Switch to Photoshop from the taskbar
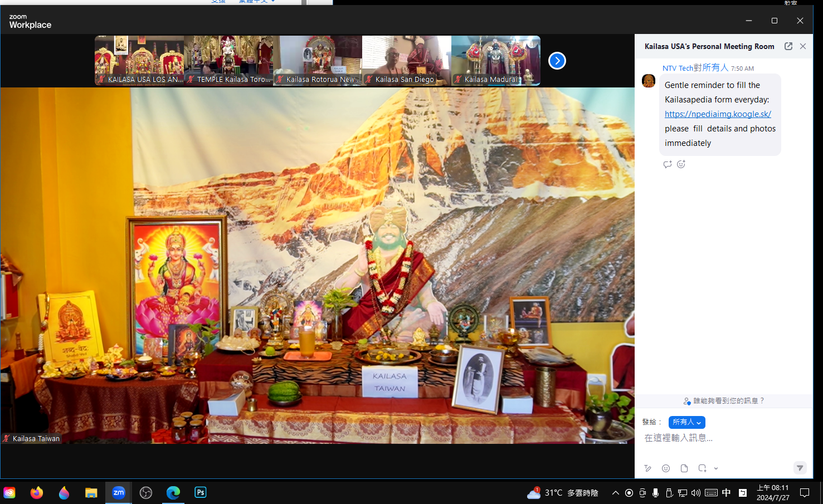Screen dimensions: 823x504 200,492
